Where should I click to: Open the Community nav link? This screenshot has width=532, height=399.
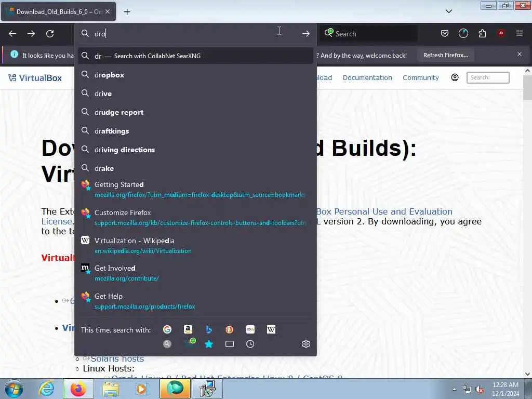(x=421, y=78)
